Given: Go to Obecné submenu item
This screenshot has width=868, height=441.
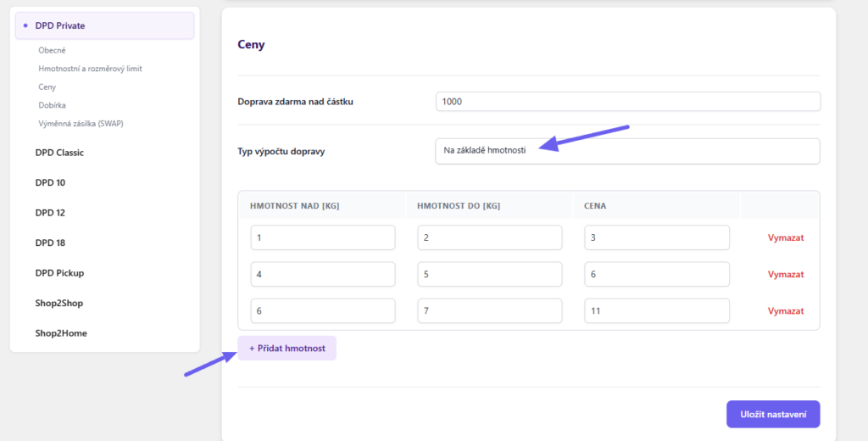Looking at the screenshot, I should click(52, 50).
